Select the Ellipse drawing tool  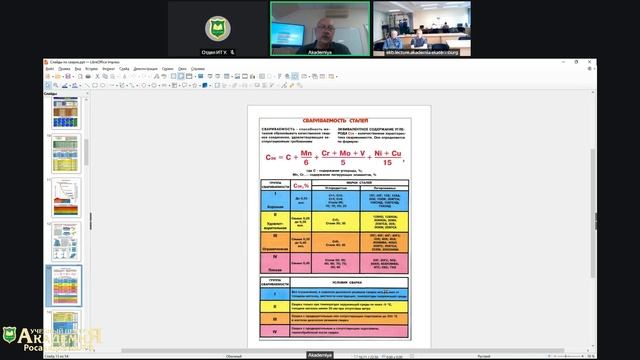point(102,85)
